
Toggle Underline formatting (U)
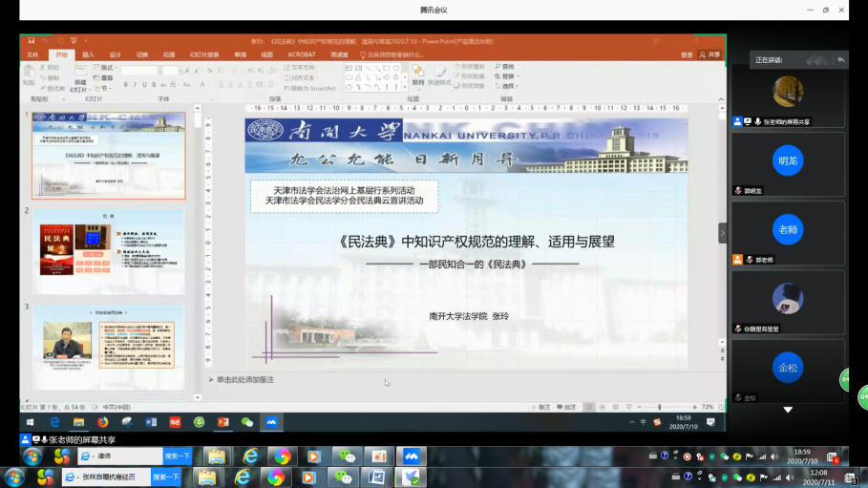(144, 85)
